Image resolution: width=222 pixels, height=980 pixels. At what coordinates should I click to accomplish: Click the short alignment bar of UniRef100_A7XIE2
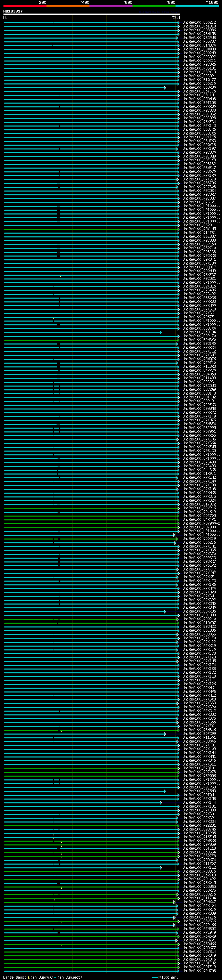(83, 868)
